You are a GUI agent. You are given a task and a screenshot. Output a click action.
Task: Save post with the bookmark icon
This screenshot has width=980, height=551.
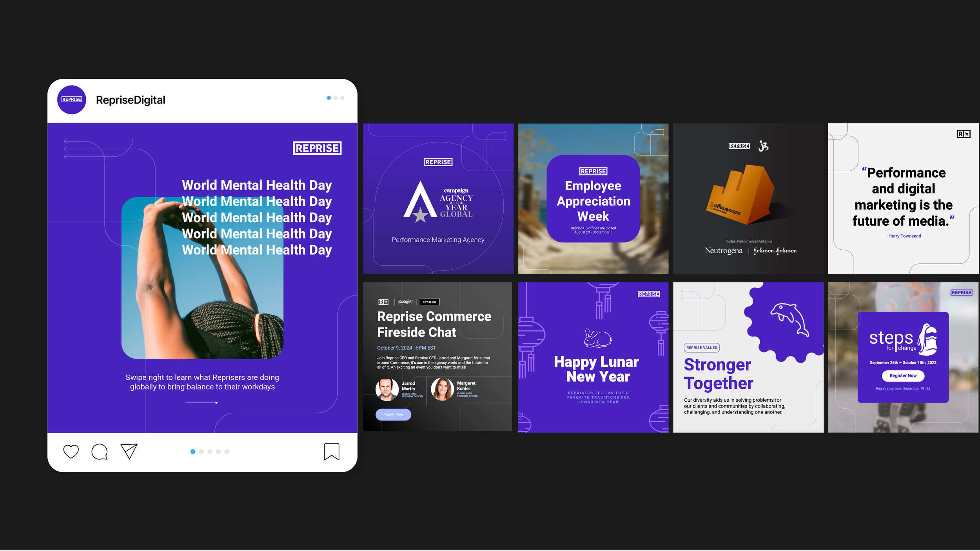(x=332, y=452)
